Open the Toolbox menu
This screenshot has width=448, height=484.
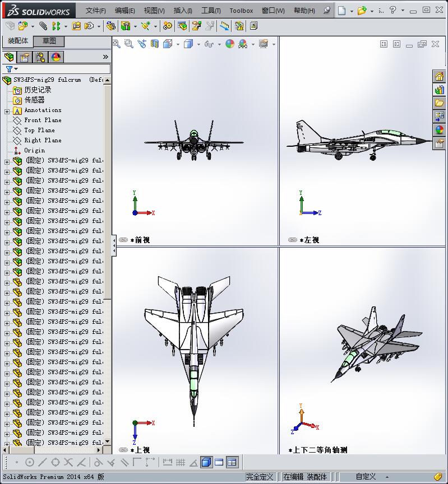241,11
